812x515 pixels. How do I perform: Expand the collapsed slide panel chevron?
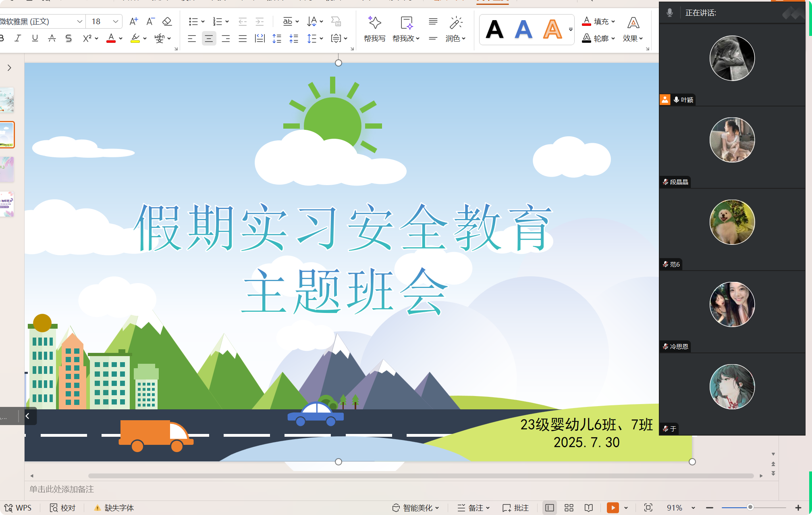click(x=9, y=68)
